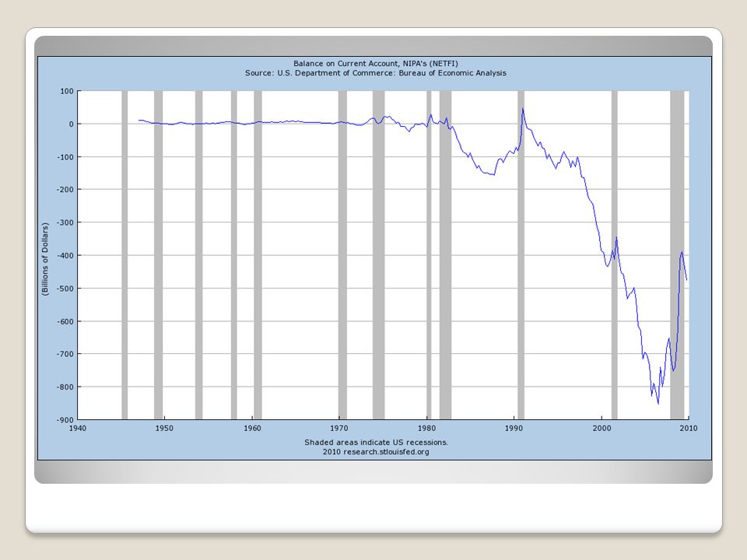Viewport: 747px width, 560px height.
Task: Click the x-axis year '1960'
Action: coord(252,428)
